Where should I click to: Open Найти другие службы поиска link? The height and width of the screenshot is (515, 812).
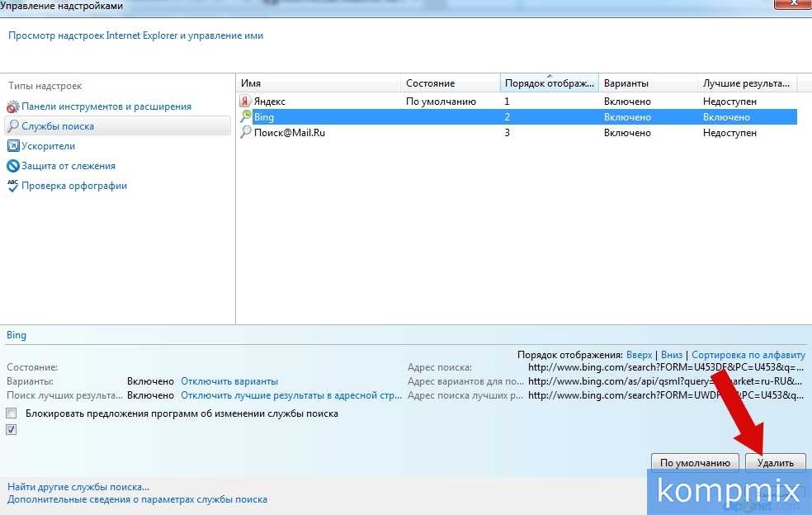[x=78, y=487]
